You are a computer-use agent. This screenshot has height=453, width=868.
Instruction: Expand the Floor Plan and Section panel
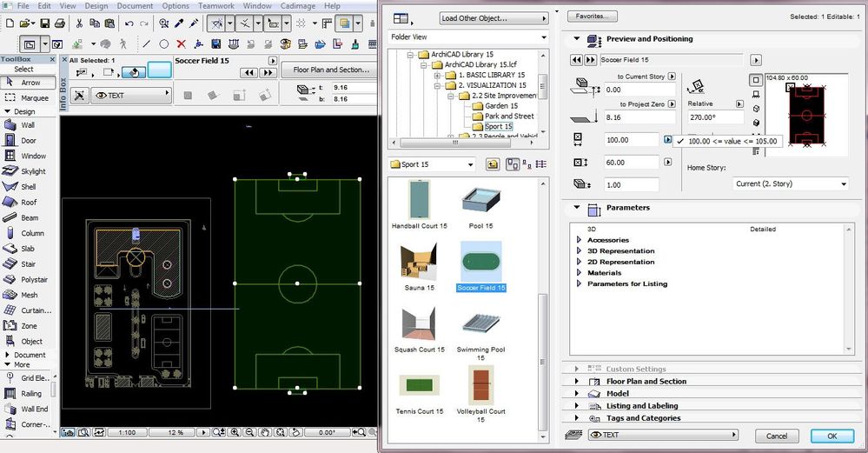pos(646,382)
